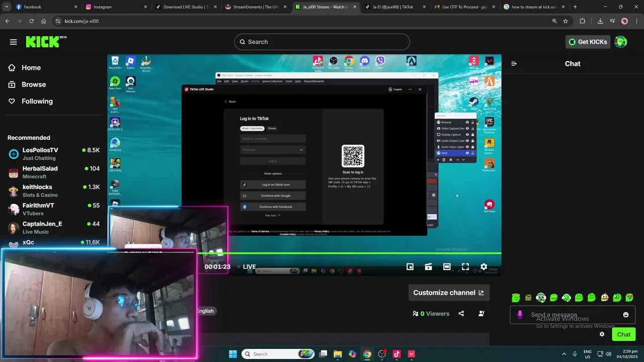Show hidden system tray icons
The width and height of the screenshot is (644, 362).
pyautogui.click(x=563, y=354)
